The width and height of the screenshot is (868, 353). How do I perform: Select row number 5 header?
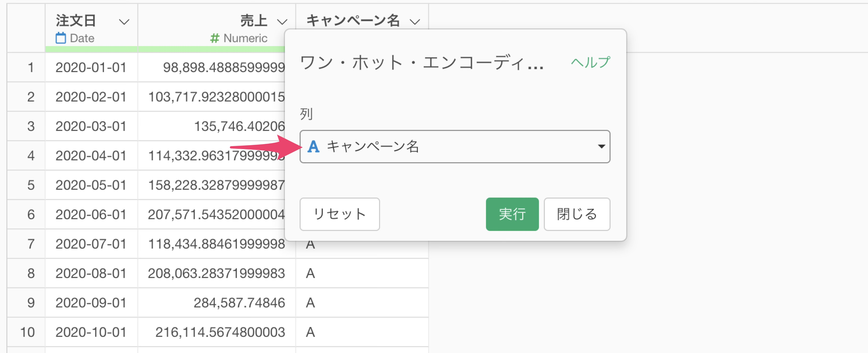(30, 185)
